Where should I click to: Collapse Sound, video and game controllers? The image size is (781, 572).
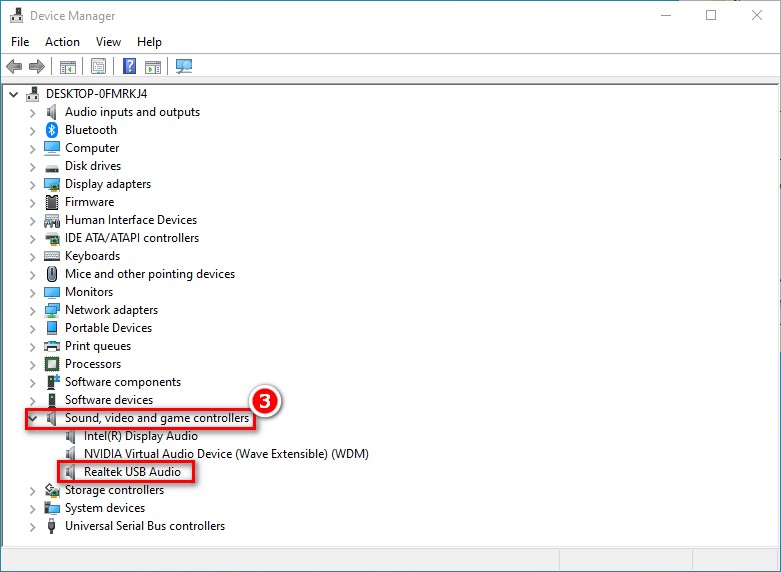(33, 418)
